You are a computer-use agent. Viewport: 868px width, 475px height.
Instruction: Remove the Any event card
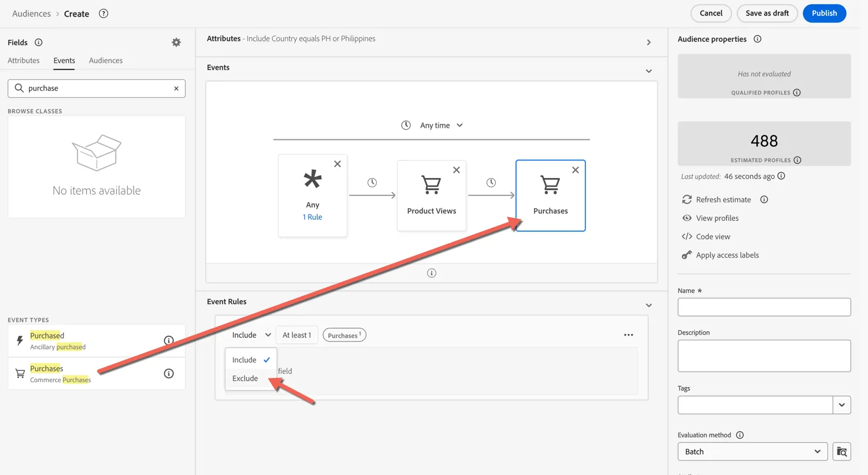(337, 164)
